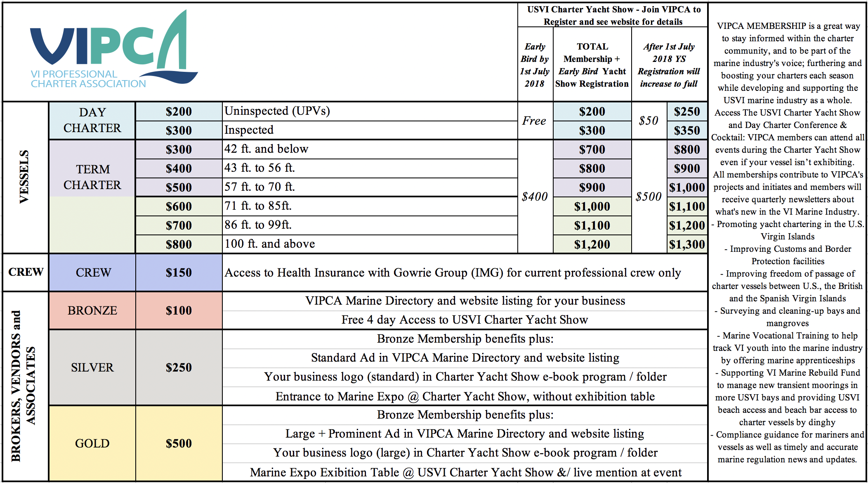This screenshot has width=868, height=483.
Task: Click Free 4 day Access benefit row
Action: [x=465, y=320]
